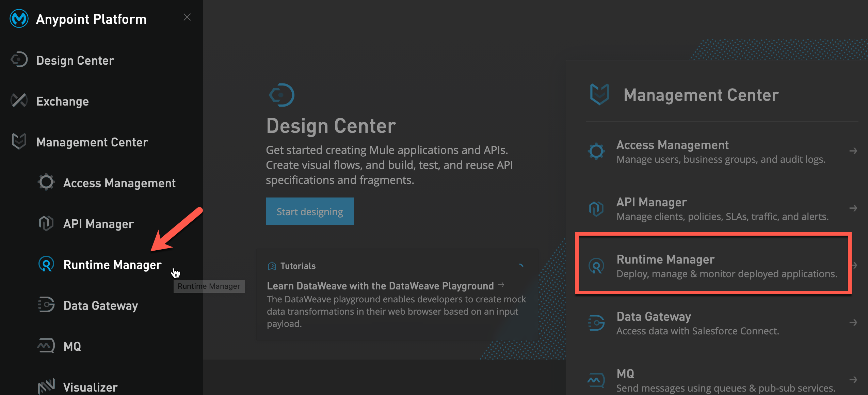
Task: Click the Start designing button
Action: (310, 211)
